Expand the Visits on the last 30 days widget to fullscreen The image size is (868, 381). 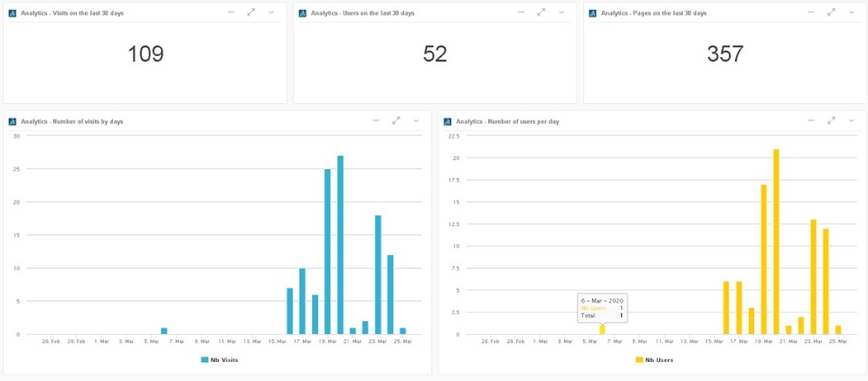250,13
